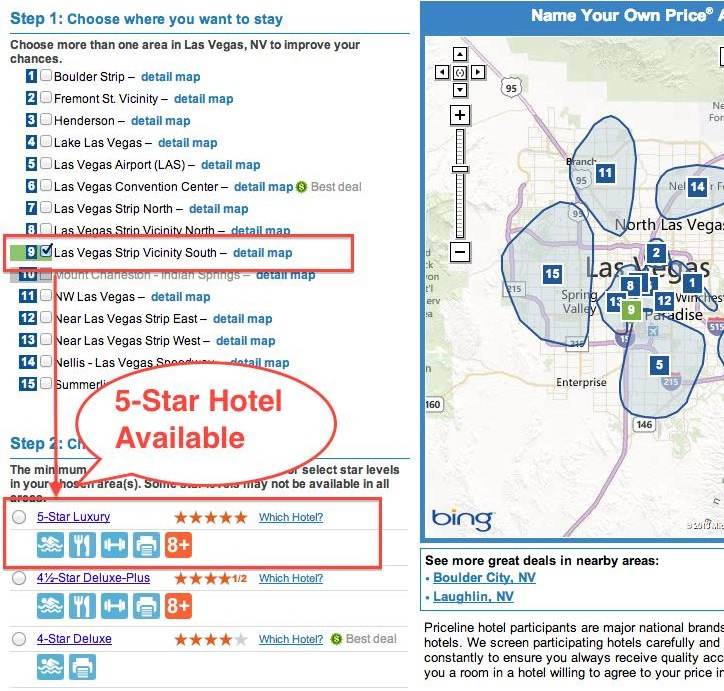Open detail map for Las Vegas Strip Vicinity South
724x691 pixels.
263,253
